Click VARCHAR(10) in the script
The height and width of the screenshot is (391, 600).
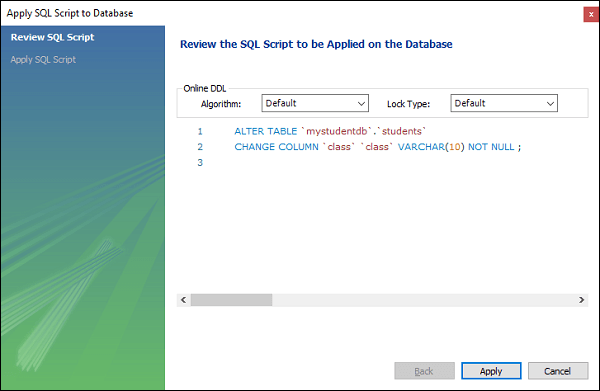[x=431, y=147]
